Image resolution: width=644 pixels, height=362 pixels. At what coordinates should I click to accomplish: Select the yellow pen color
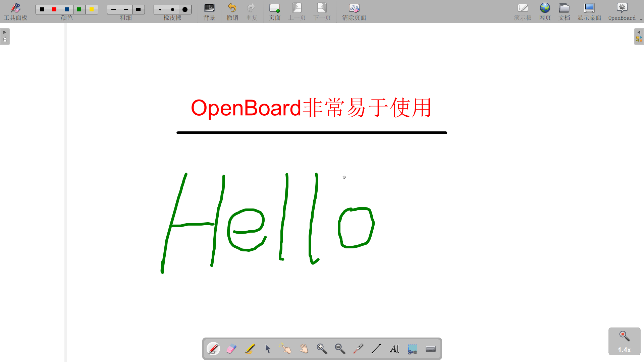click(x=92, y=9)
